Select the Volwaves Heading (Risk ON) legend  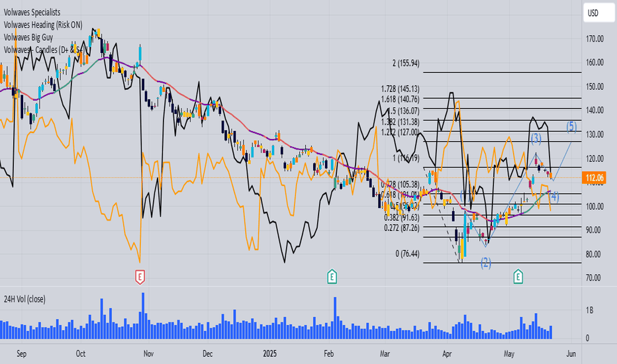(43, 24)
